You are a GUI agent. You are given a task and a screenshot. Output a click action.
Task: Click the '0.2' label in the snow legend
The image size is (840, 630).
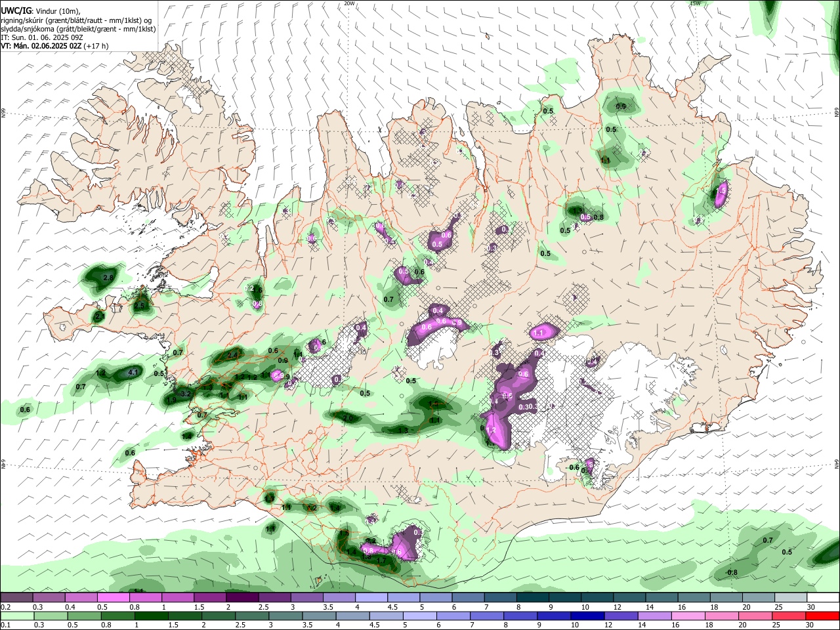[6, 607]
